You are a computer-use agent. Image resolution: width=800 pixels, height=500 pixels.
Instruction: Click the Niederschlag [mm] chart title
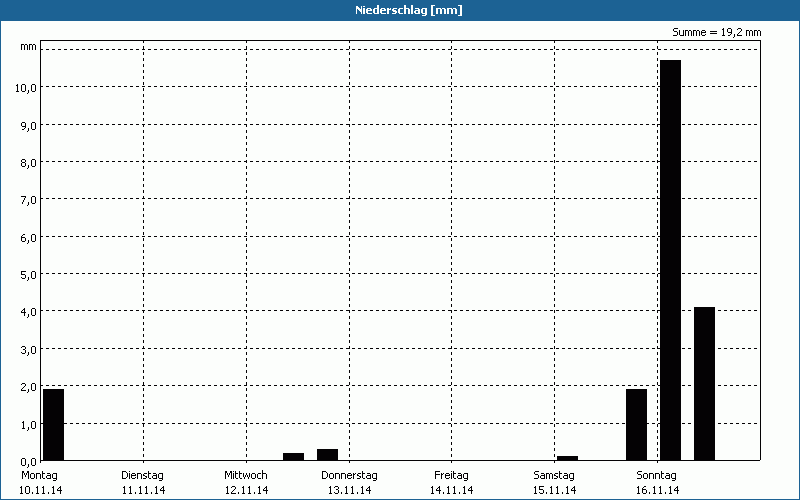tap(409, 10)
